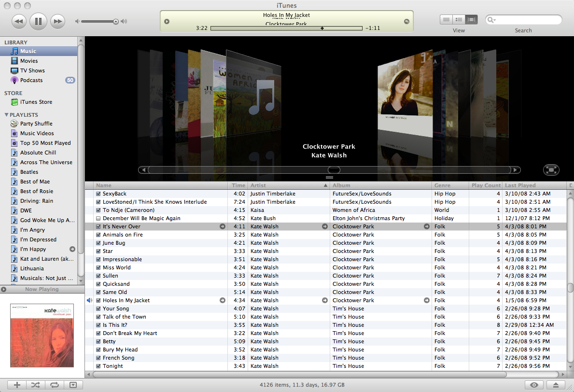The height and width of the screenshot is (392, 574).
Task: Collapse the PLAYLISTS section
Action: point(6,114)
